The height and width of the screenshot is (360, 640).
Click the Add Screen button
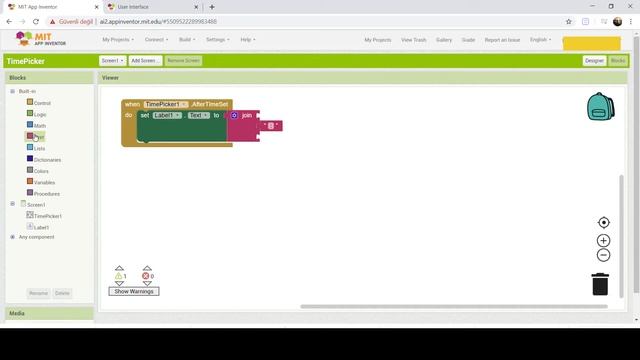145,60
